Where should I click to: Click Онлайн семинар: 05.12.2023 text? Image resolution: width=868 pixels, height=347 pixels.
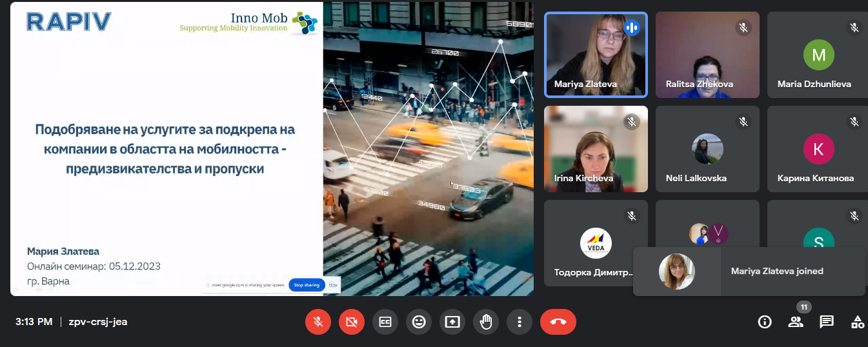[94, 266]
